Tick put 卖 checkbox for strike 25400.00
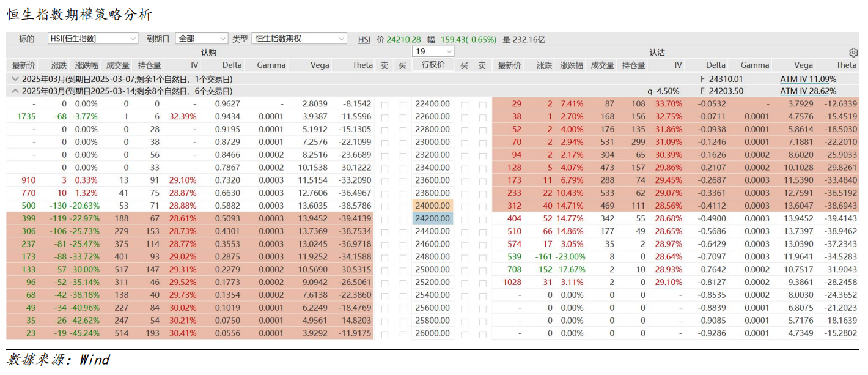Image resolution: width=868 pixels, height=375 pixels. click(x=482, y=295)
